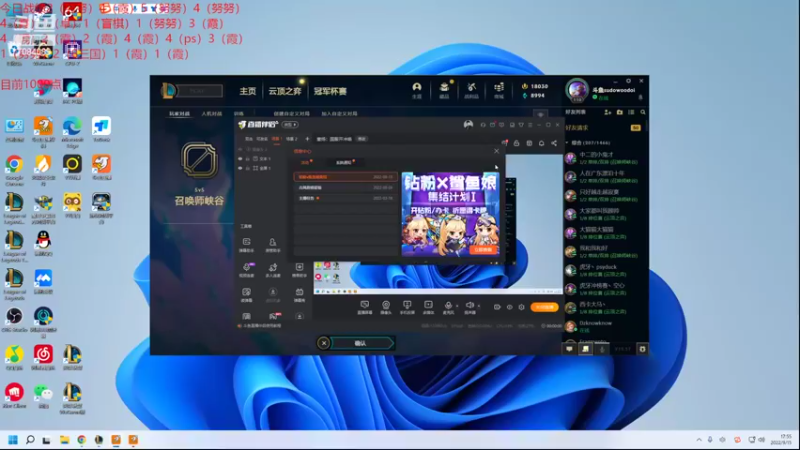This screenshot has height=450, width=800.
Task: Click the Chrome icon on the taskbar
Action: tap(82, 440)
